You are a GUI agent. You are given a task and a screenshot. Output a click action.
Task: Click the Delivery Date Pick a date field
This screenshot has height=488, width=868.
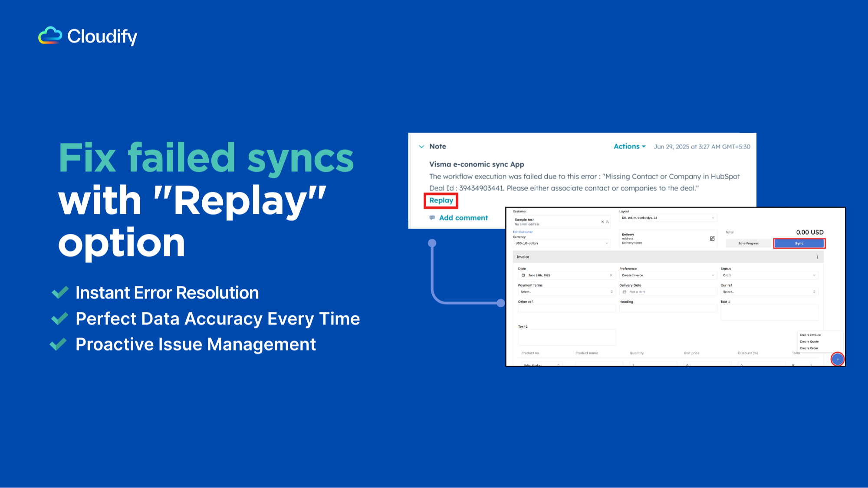pyautogui.click(x=668, y=292)
